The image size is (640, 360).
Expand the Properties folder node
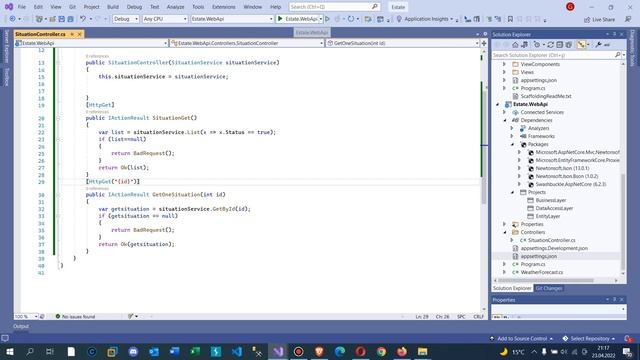pyautogui.click(x=505, y=224)
